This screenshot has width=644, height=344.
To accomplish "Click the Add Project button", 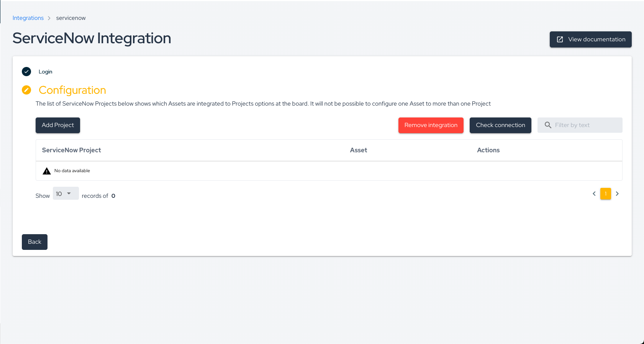I will [x=58, y=125].
